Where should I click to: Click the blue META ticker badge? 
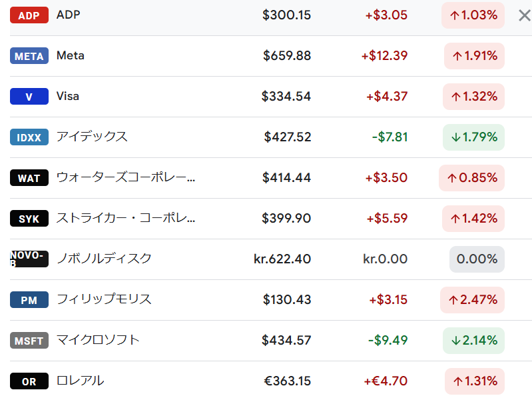[x=29, y=56]
